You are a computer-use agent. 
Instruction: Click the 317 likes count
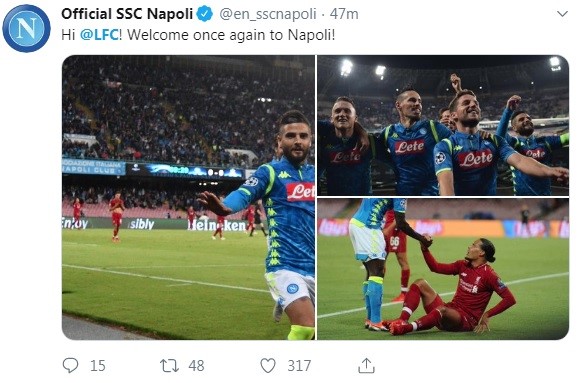tap(299, 366)
